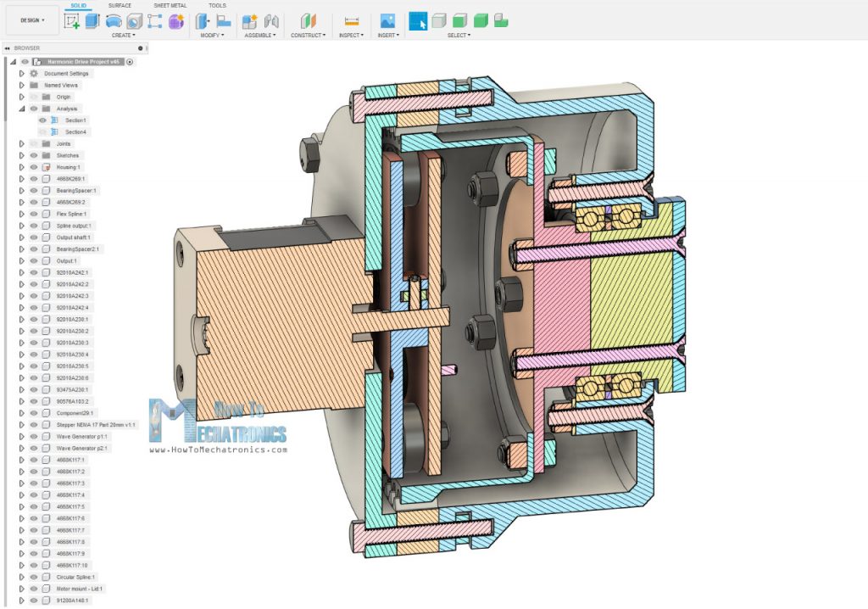868x609 pixels.
Task: Hide the Section1 analysis view
Action: (42, 120)
